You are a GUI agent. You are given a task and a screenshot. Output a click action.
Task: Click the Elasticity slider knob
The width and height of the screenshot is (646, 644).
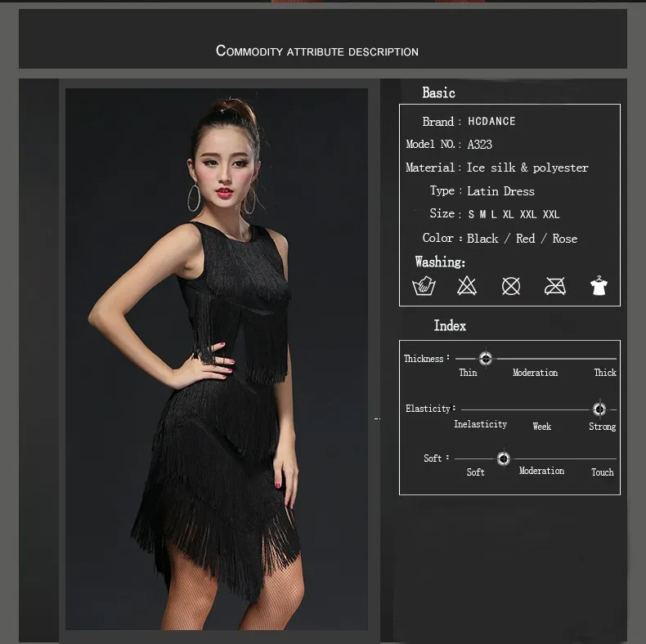(599, 409)
